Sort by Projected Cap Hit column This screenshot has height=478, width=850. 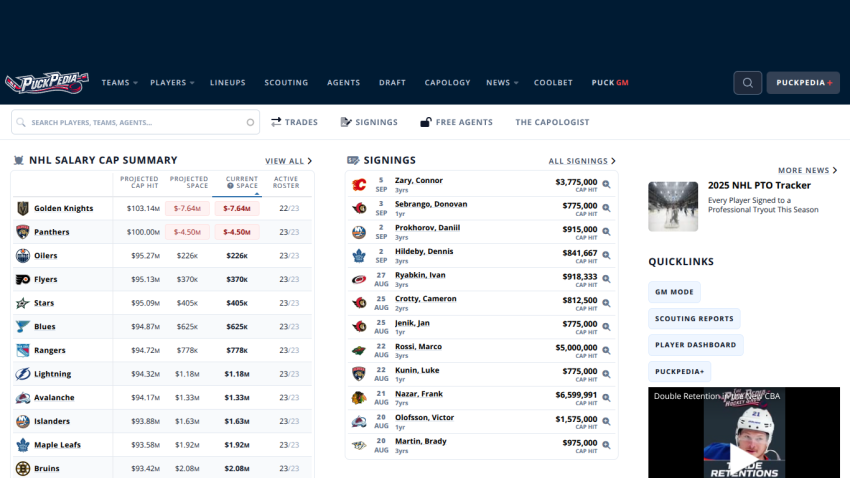pos(139,182)
